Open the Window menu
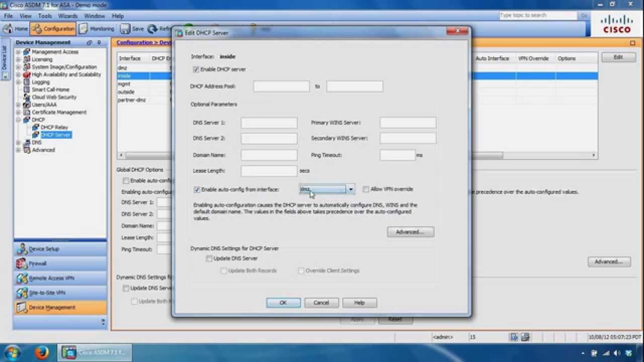Viewport: 644px width, 362px height. (95, 16)
